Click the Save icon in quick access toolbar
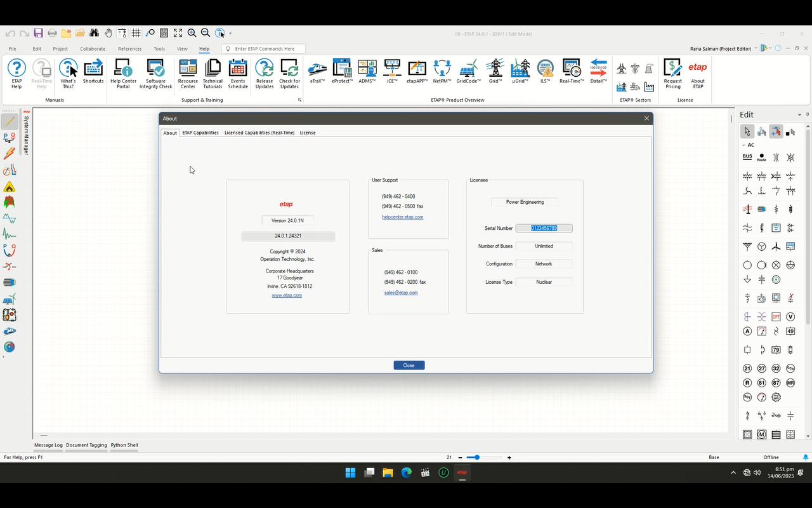Viewport: 812px width, 508px height. pyautogui.click(x=39, y=33)
